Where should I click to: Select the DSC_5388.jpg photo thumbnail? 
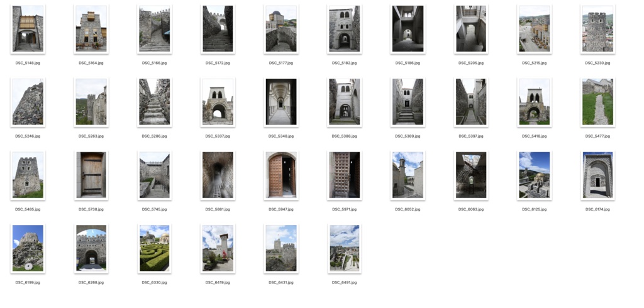(x=344, y=102)
